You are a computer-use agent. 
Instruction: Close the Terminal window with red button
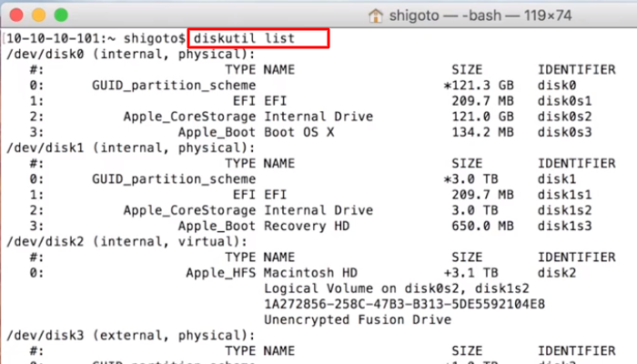coord(17,15)
